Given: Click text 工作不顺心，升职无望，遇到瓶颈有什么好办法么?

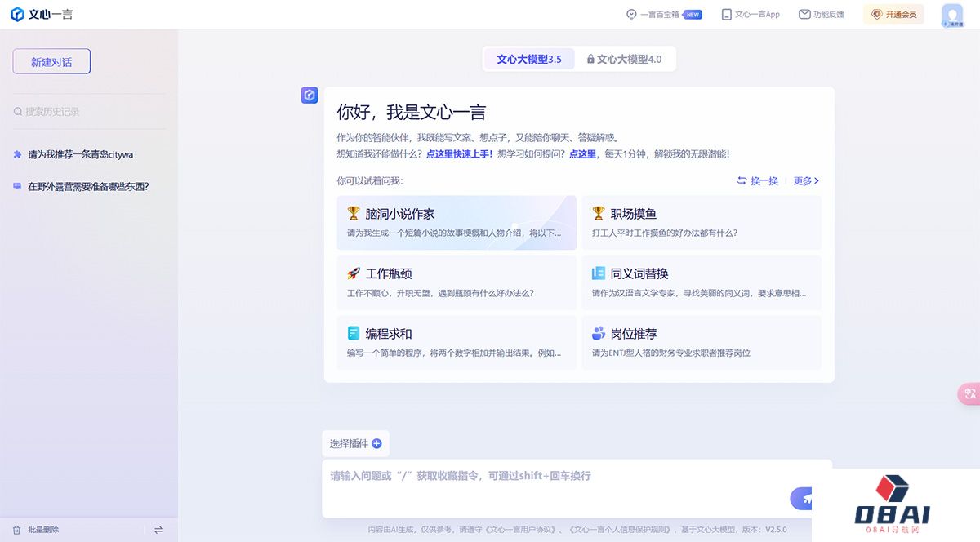Looking at the screenshot, I should (x=440, y=293).
